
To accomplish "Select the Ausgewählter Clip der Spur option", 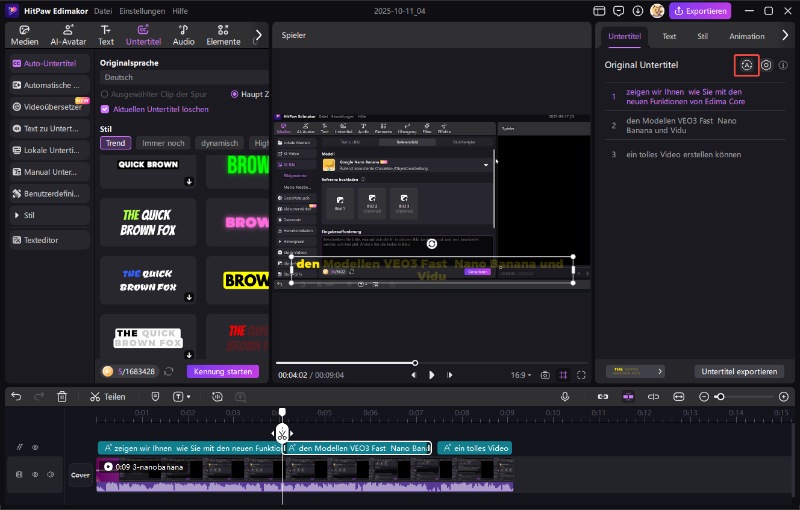I will tap(106, 94).
